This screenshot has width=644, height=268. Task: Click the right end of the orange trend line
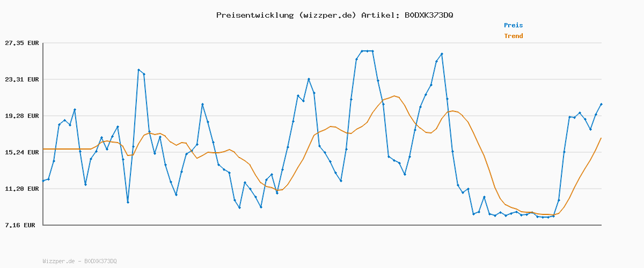coord(601,138)
